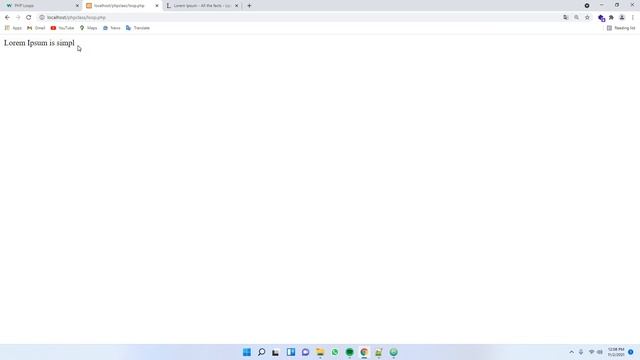Click the Lorem Ipsum is simpl text
The width and height of the screenshot is (640, 360).
(x=39, y=43)
